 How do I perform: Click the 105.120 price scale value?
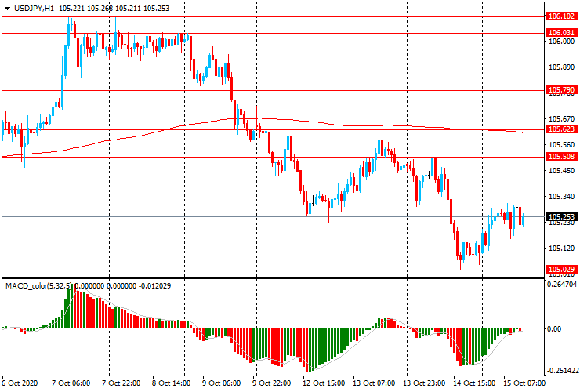click(x=561, y=248)
